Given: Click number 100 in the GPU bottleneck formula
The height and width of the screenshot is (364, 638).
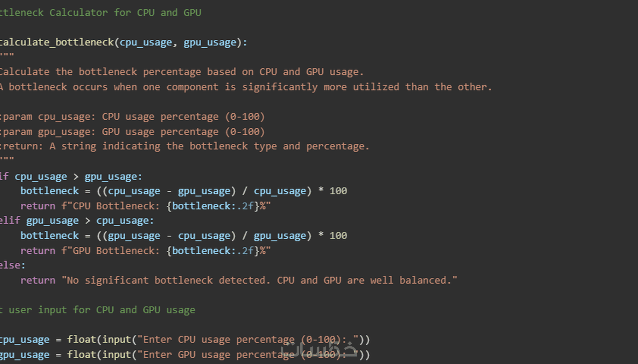Looking at the screenshot, I should [338, 236].
